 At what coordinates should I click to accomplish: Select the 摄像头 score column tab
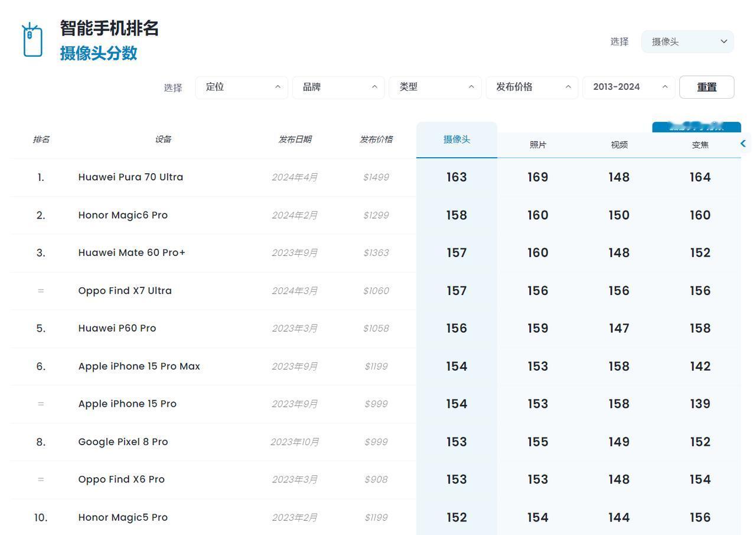(457, 140)
